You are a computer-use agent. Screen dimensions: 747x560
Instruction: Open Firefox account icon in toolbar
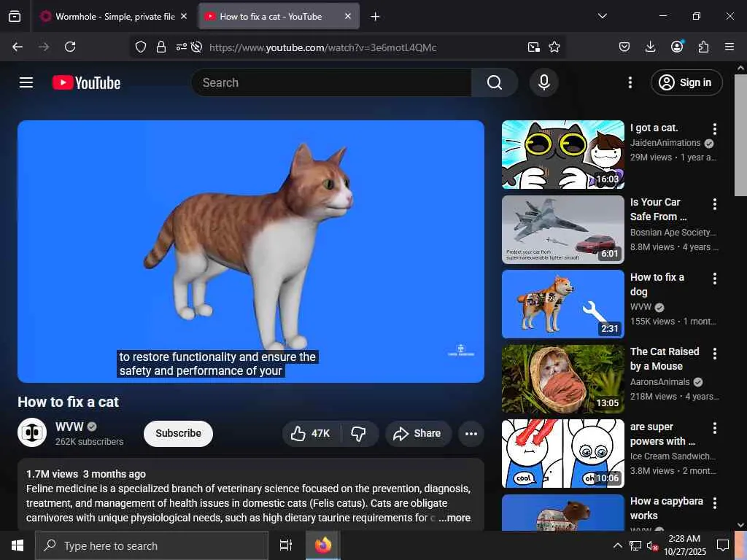677,46
